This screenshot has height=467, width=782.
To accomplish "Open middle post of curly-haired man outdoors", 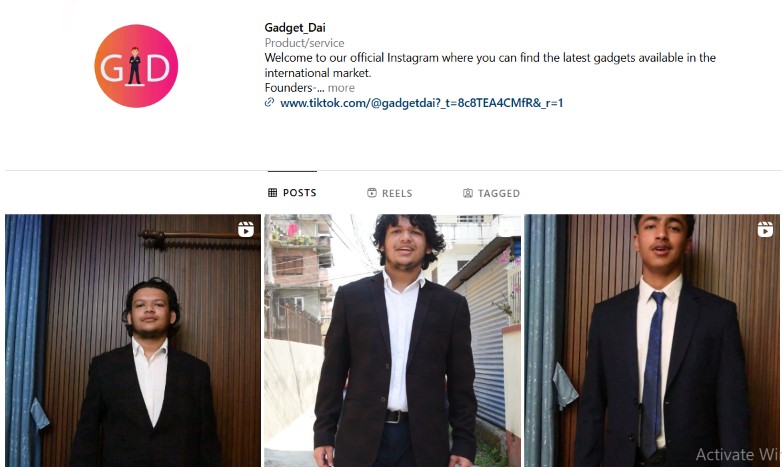I will coord(392,341).
